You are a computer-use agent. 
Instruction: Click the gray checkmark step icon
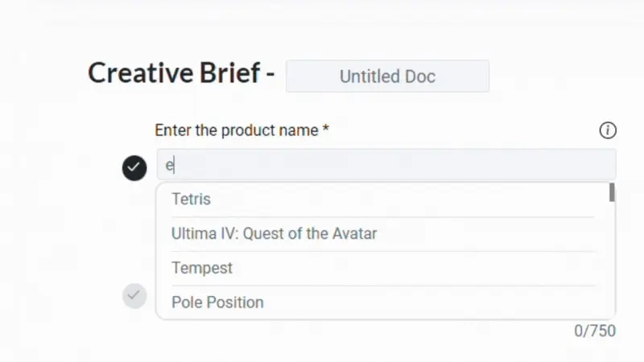click(x=134, y=296)
